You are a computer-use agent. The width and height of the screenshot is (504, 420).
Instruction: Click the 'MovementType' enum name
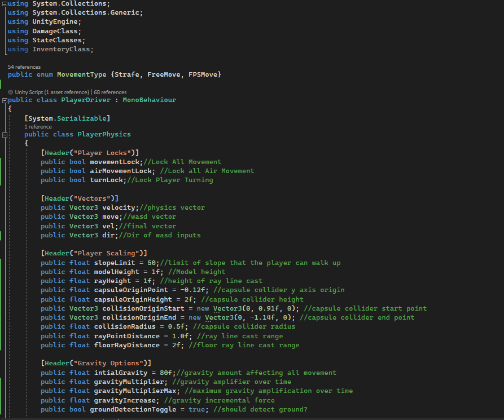pyautogui.click(x=82, y=74)
